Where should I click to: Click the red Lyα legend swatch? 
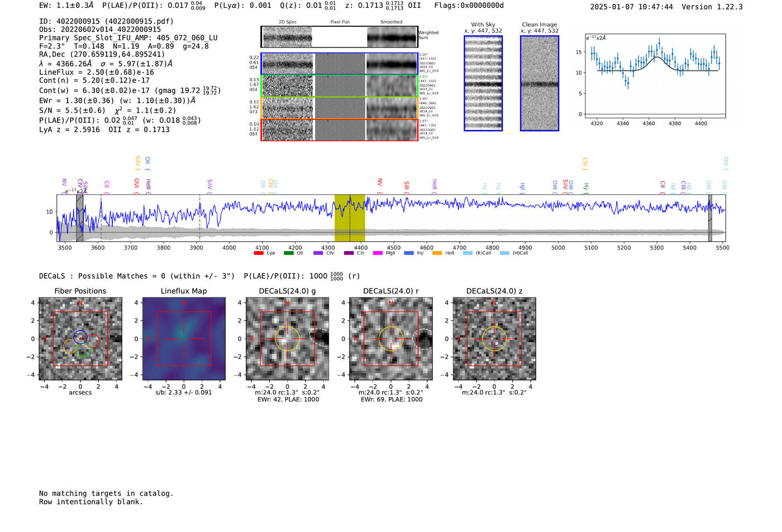click(258, 253)
